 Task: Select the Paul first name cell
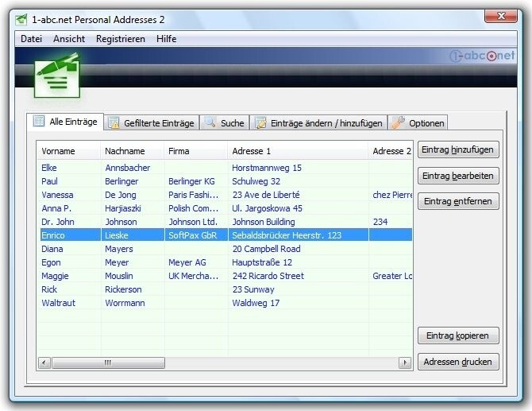click(49, 181)
